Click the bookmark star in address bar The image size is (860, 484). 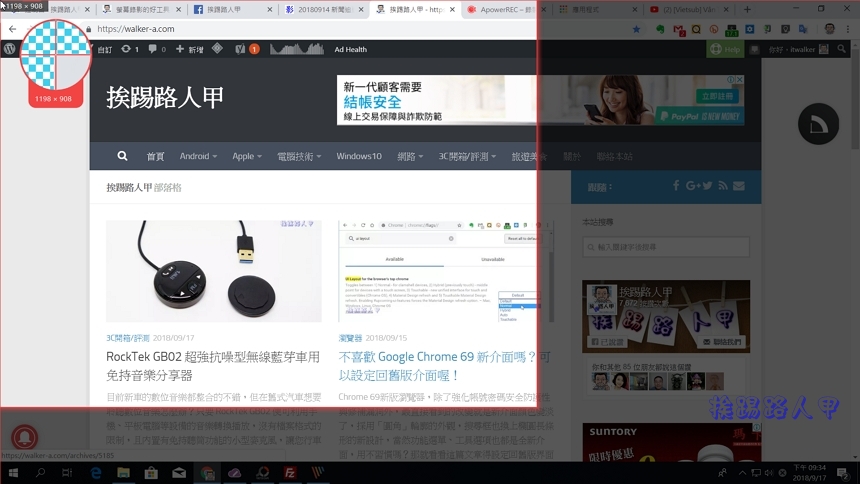[636, 29]
